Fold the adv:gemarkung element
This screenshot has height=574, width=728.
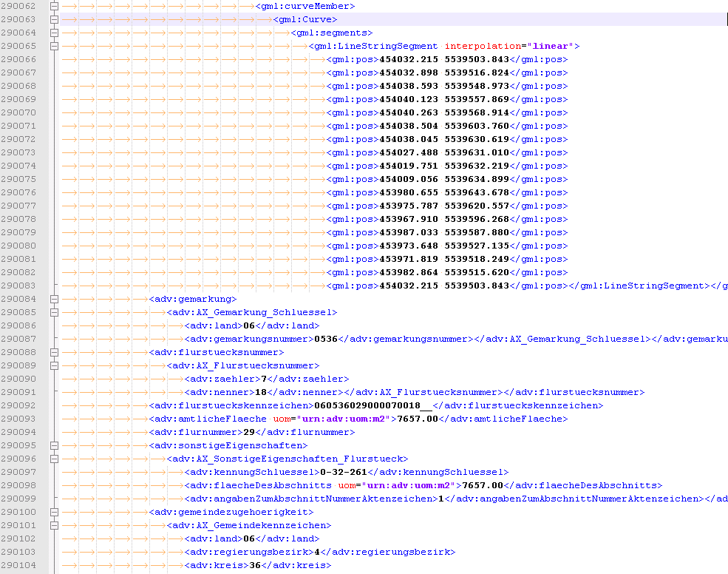(x=54, y=299)
